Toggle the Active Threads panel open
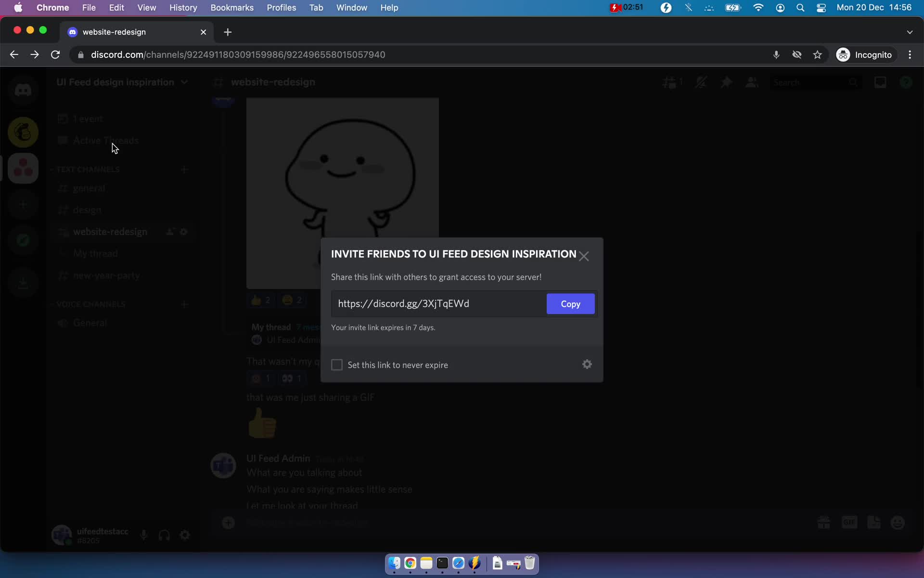Image resolution: width=924 pixels, height=578 pixels. (x=105, y=141)
